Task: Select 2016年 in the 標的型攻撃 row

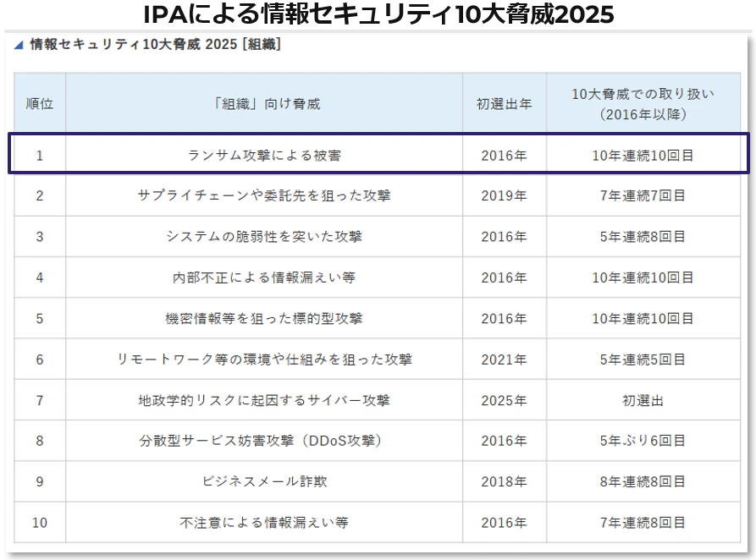Action: pos(504,318)
